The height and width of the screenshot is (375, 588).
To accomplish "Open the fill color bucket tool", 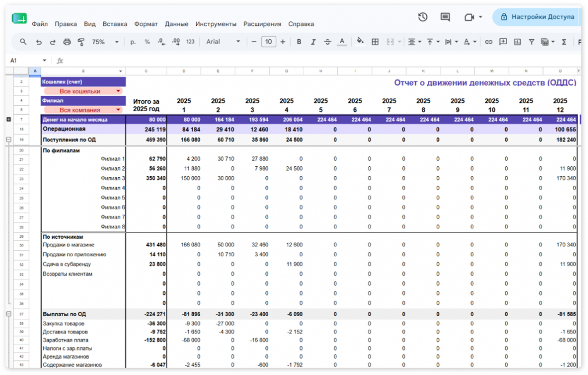I will [x=360, y=41].
